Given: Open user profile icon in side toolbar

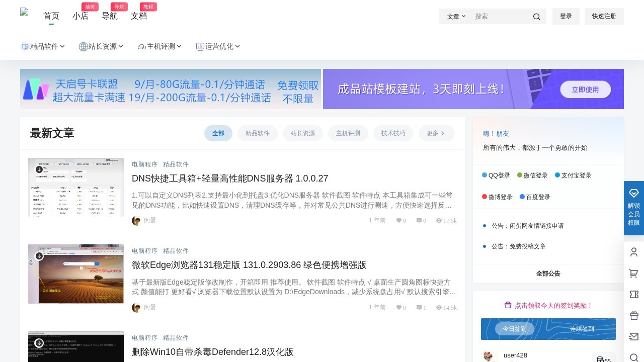Looking at the screenshot, I should tap(634, 252).
